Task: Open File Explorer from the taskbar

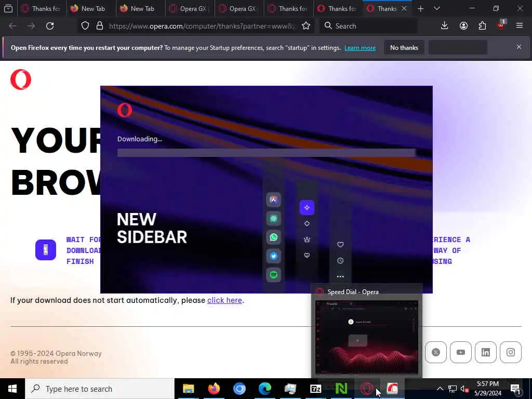Action: (x=188, y=389)
